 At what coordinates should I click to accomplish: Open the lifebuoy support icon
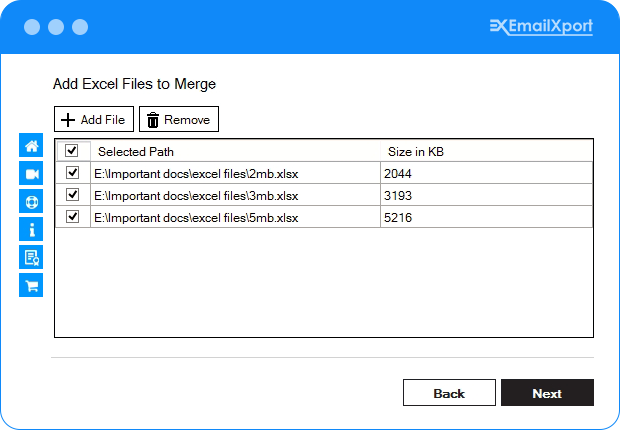pos(31,202)
